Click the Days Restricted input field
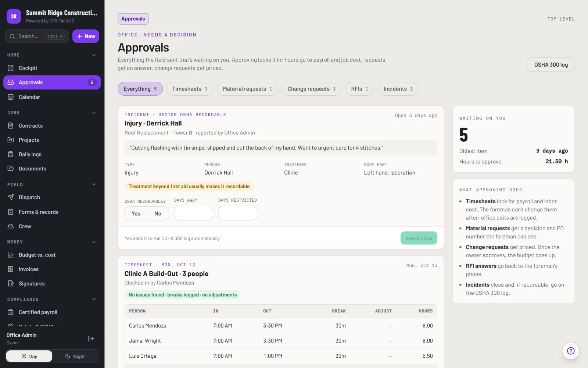The width and height of the screenshot is (588, 368). point(237,213)
